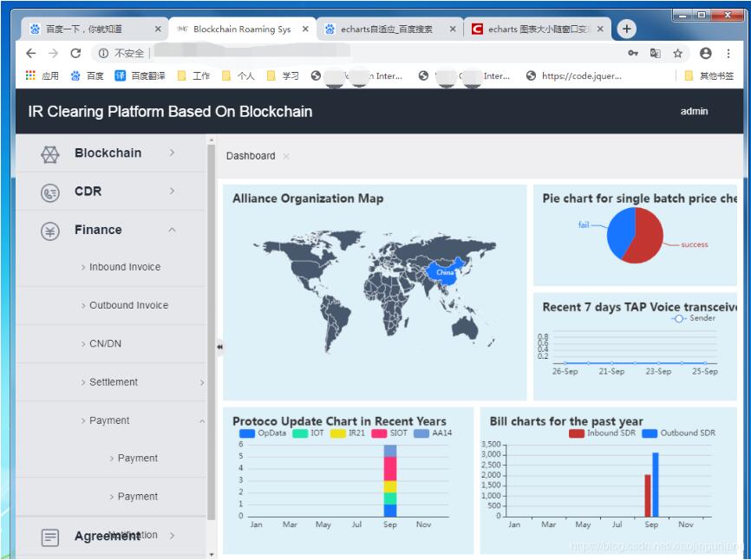Click the Agreement document sidebar icon
751x560 pixels.
click(50, 537)
